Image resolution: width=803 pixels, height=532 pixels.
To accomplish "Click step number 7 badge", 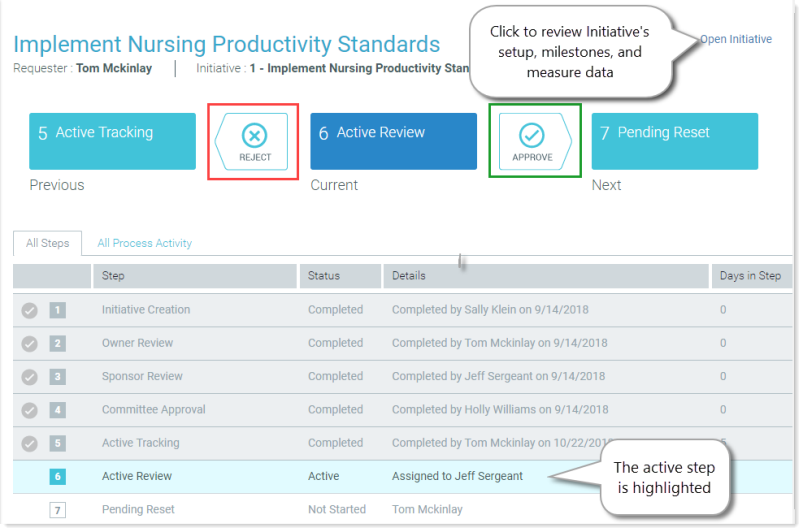I will pyautogui.click(x=58, y=510).
